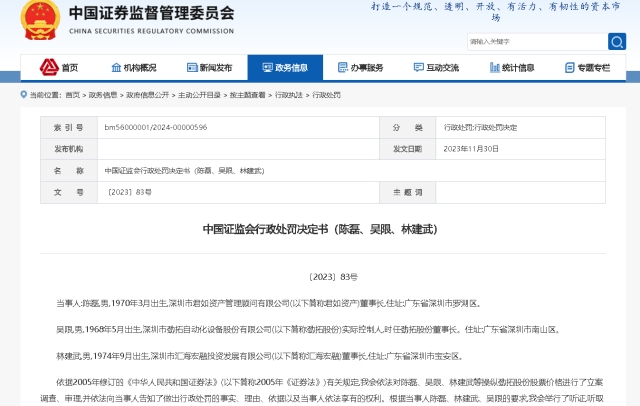This screenshot has width=640, height=406.
Task: Open the 首页 navigation tab
Action: click(59, 67)
